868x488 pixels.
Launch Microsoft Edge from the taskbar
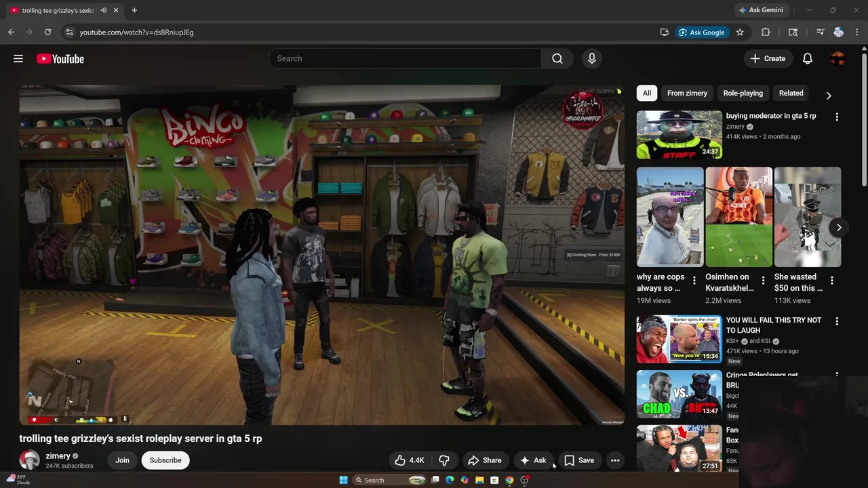(x=450, y=480)
